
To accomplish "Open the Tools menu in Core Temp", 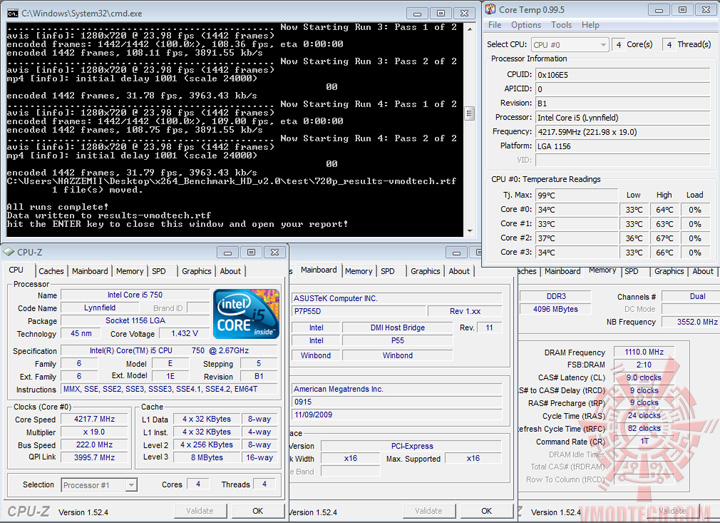I will [x=561, y=25].
